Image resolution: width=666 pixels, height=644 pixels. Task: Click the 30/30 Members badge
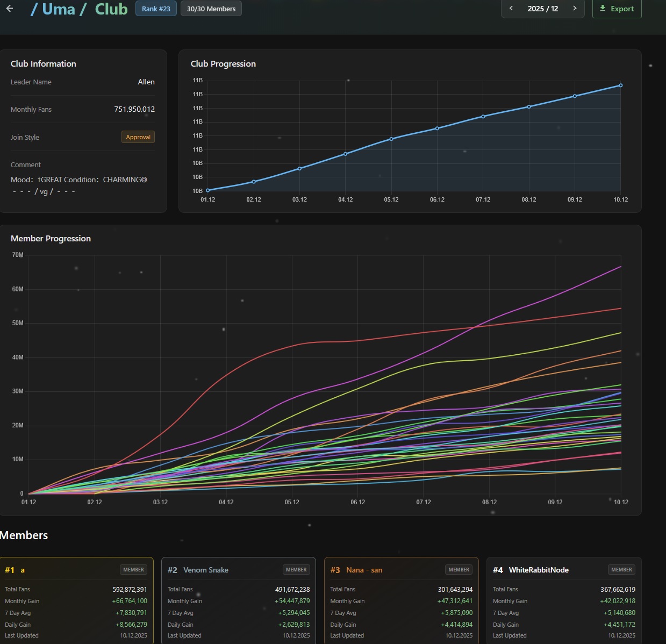click(x=211, y=9)
